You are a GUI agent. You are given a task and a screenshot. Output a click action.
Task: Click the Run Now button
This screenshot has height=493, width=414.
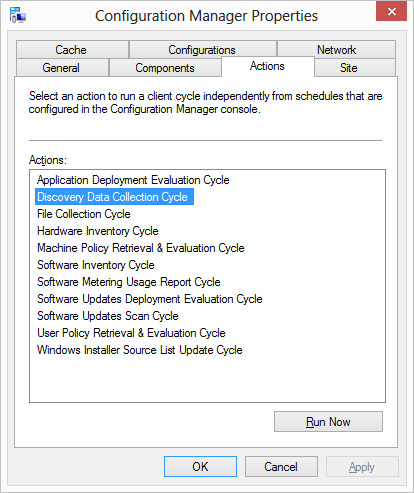(x=328, y=422)
